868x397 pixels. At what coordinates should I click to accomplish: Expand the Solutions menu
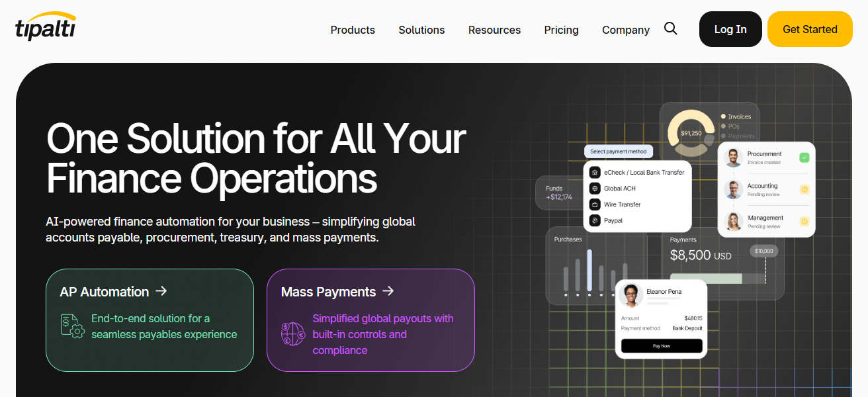click(421, 30)
